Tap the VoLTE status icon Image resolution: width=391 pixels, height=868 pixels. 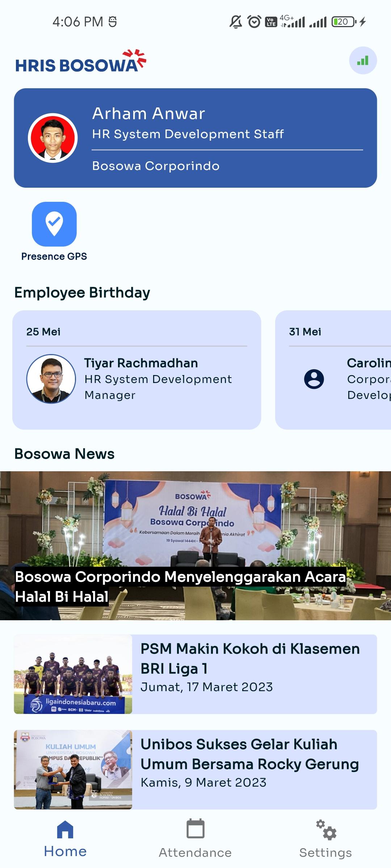pyautogui.click(x=271, y=22)
